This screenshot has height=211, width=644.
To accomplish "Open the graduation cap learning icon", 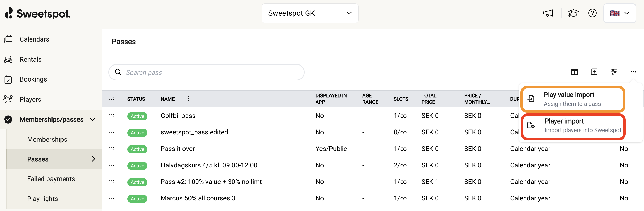I will click(573, 13).
